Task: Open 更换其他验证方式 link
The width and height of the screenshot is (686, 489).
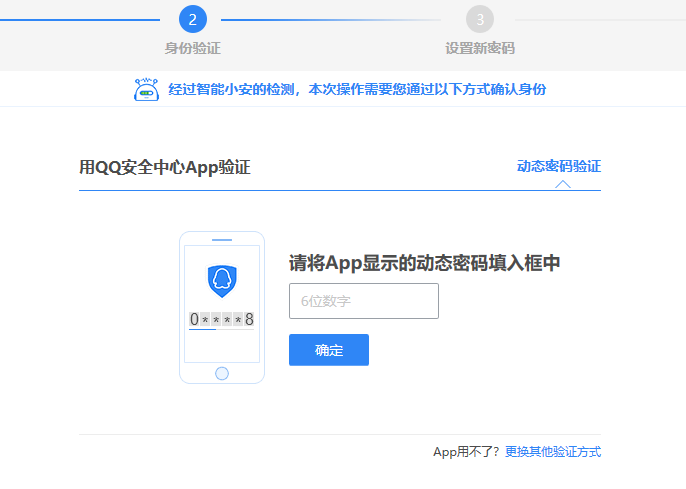Action: pos(553,451)
